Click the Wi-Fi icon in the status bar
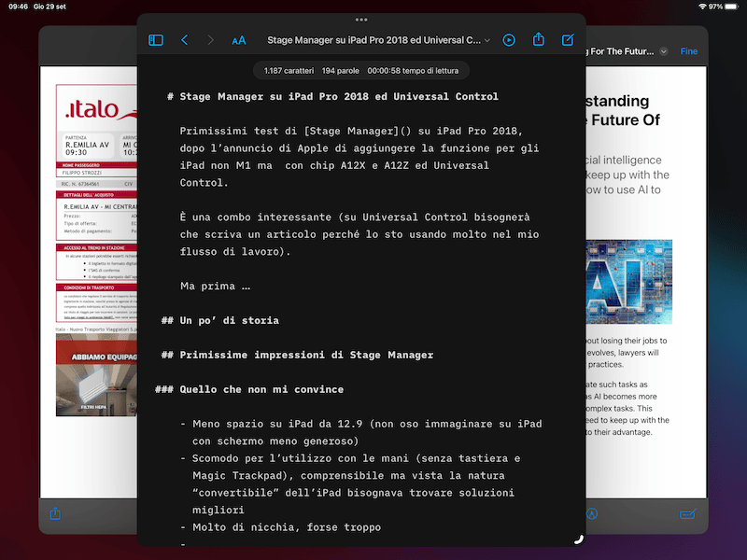The image size is (747, 560). 702,7
